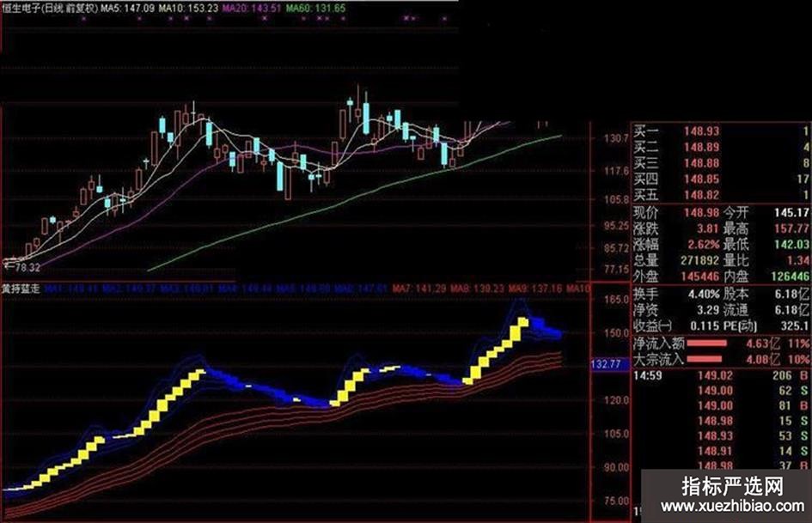Image resolution: width=812 pixels, height=523 pixels.
Task: Click the 股本 label
Action: pyautogui.click(x=736, y=294)
